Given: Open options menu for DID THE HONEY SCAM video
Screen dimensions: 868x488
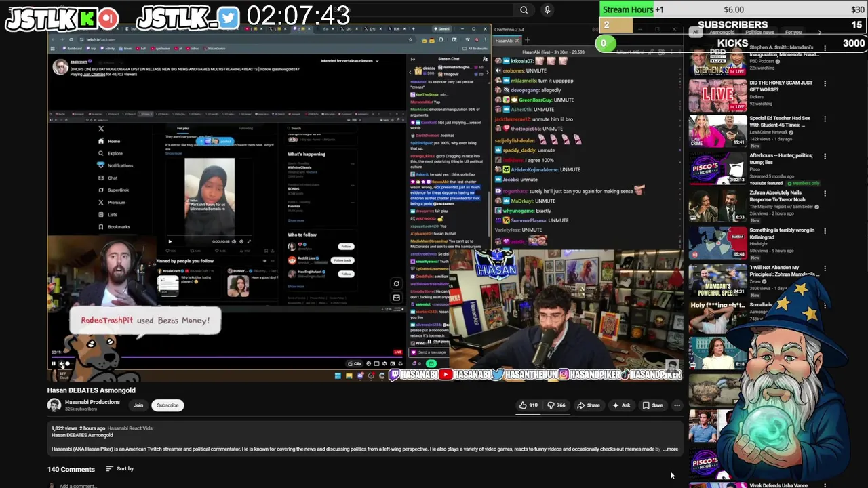Looking at the screenshot, I should pos(825,83).
